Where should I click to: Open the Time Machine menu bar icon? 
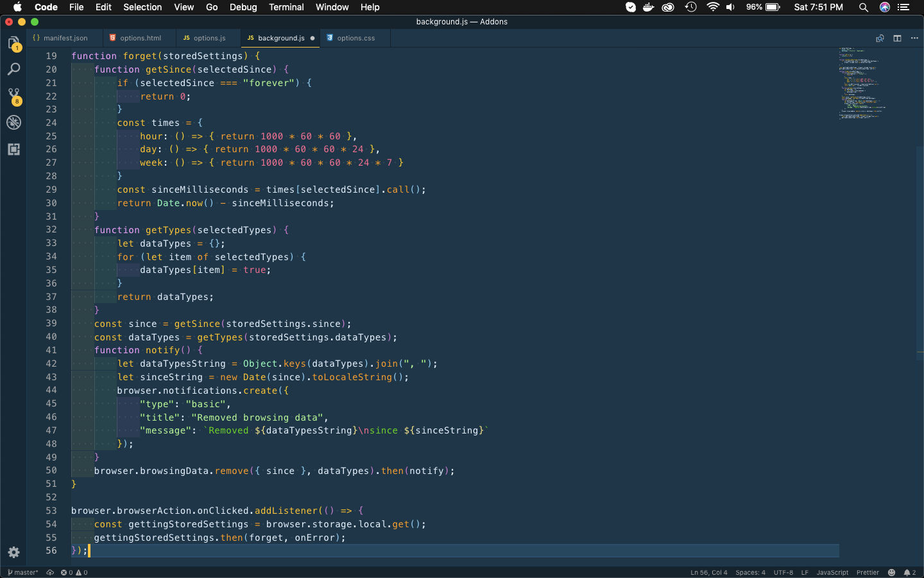point(690,7)
